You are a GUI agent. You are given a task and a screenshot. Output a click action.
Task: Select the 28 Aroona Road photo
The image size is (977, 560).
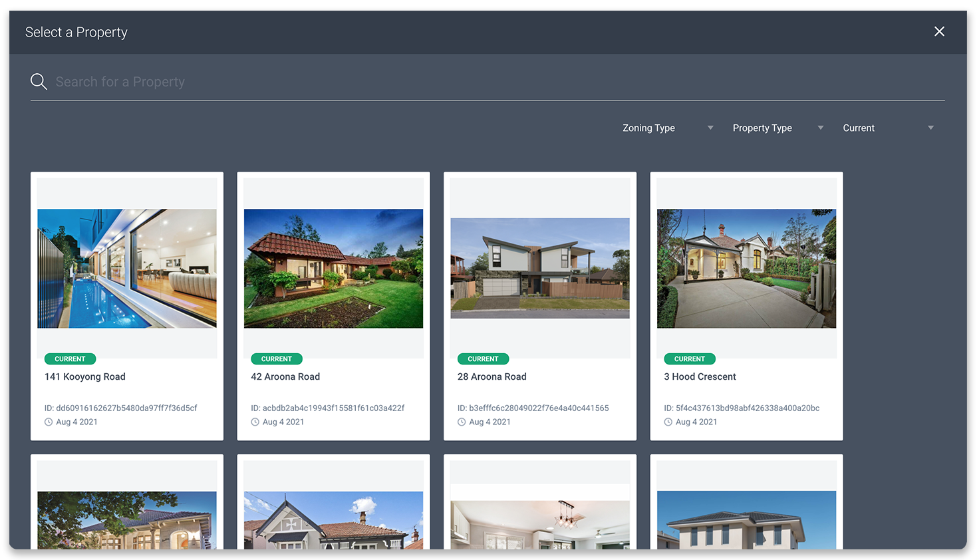point(540,268)
